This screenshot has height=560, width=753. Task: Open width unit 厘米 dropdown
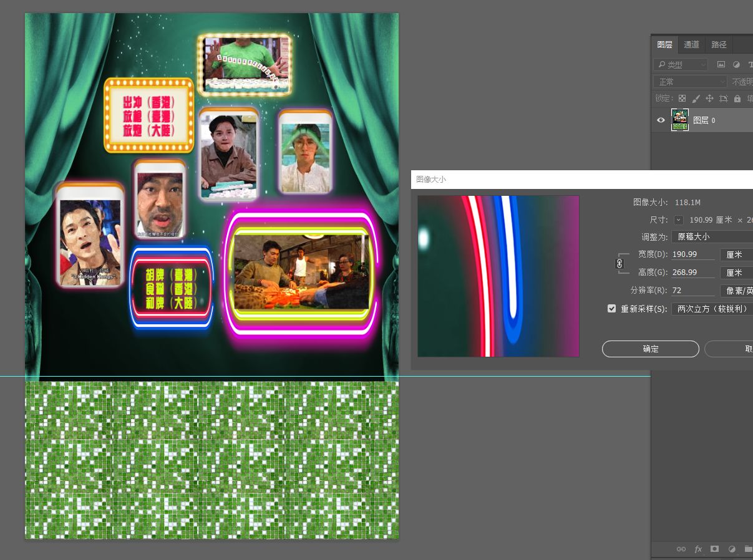736,254
